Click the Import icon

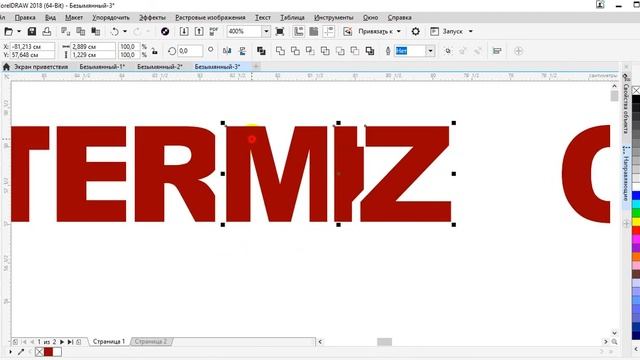click(184, 31)
